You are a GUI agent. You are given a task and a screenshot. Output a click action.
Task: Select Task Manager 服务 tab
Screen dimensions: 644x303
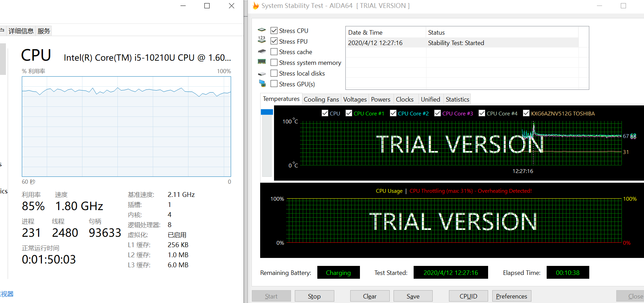tap(44, 31)
